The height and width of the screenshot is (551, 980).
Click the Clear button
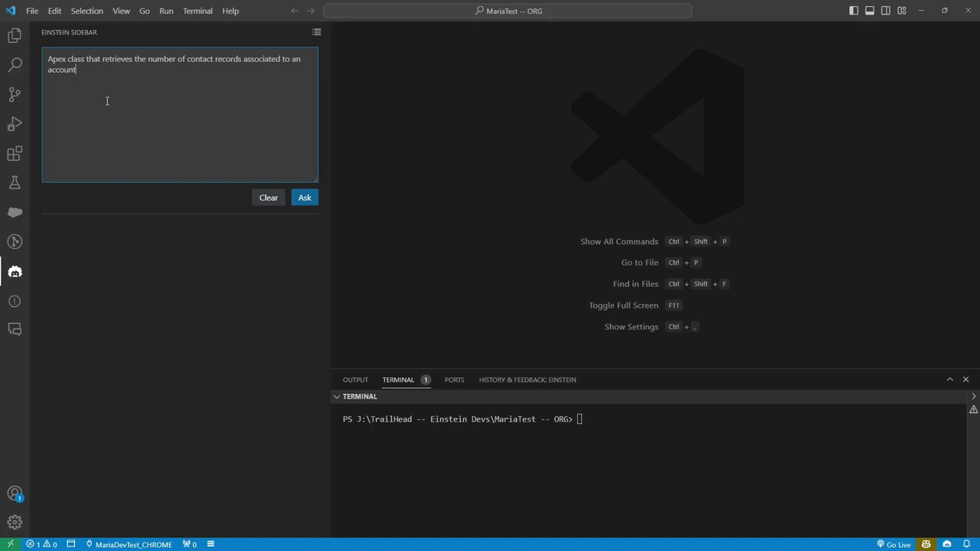(x=268, y=197)
